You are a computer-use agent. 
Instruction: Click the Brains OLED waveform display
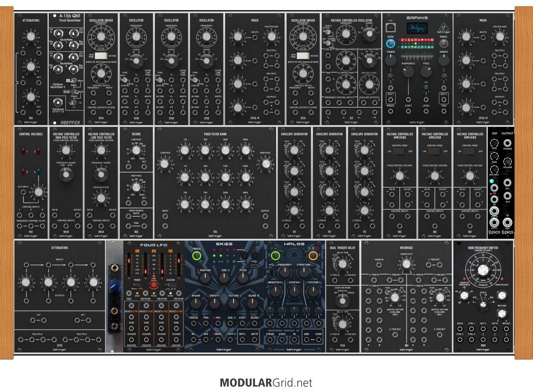click(417, 28)
